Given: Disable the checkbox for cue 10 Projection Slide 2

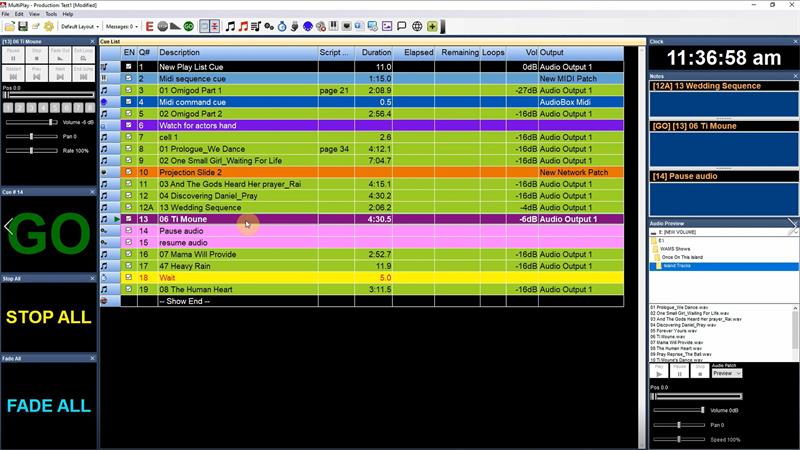Looking at the screenshot, I should [128, 172].
